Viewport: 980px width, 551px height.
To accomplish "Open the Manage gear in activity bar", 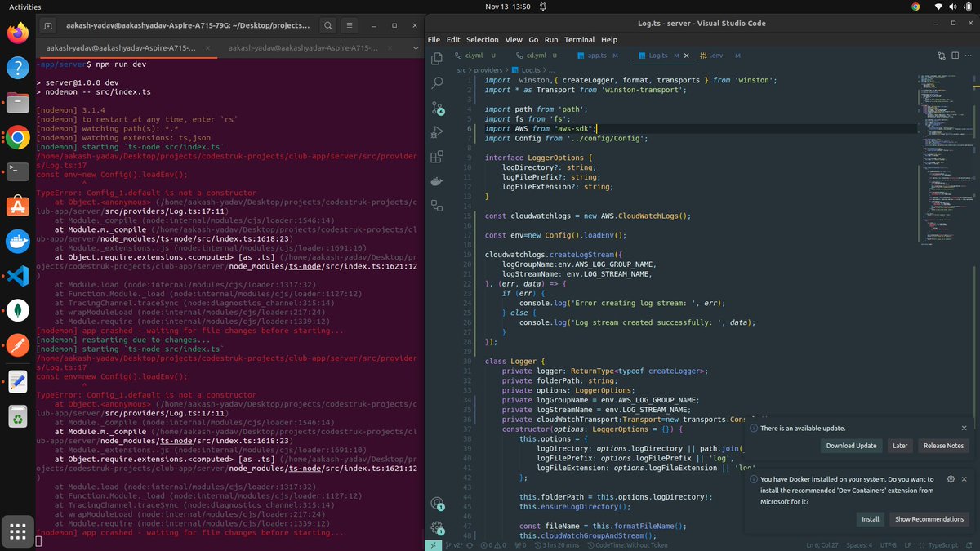I will coord(437,528).
